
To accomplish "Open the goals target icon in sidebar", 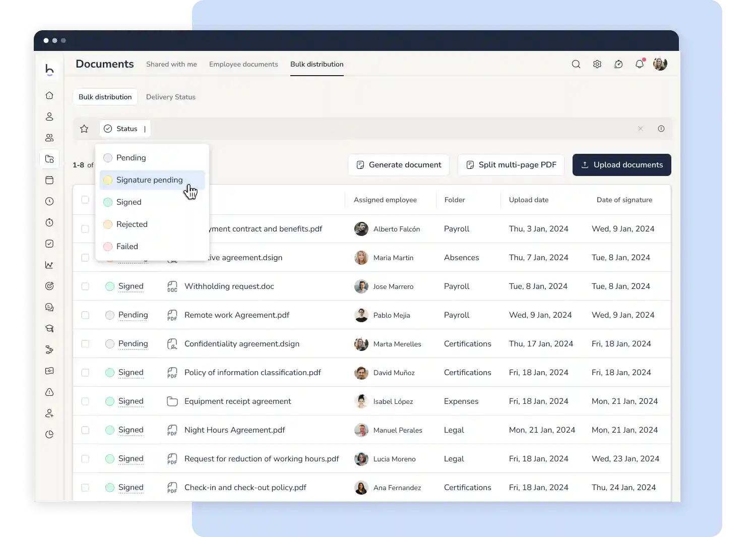I will point(49,286).
